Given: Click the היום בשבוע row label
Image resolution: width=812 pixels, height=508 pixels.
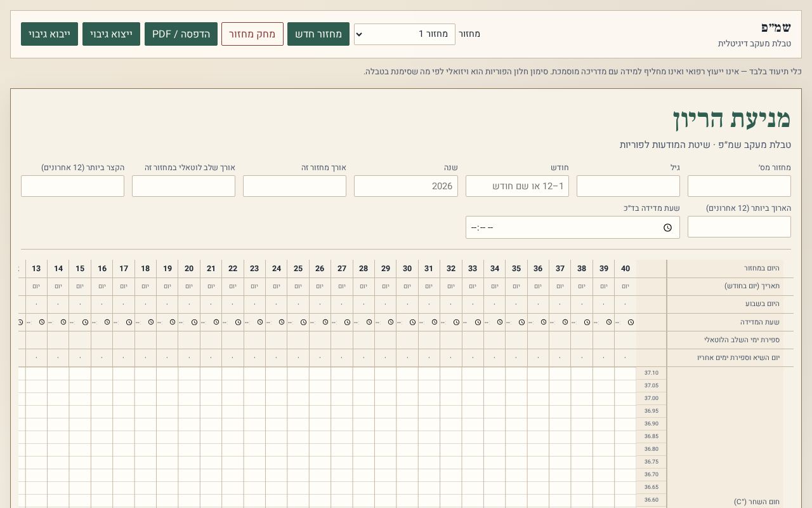Looking at the screenshot, I should tap(725, 304).
